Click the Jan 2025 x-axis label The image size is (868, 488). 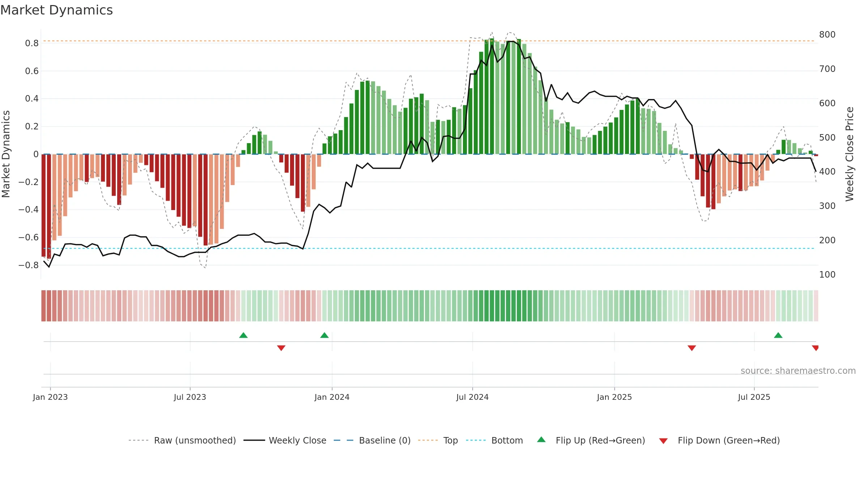(614, 397)
